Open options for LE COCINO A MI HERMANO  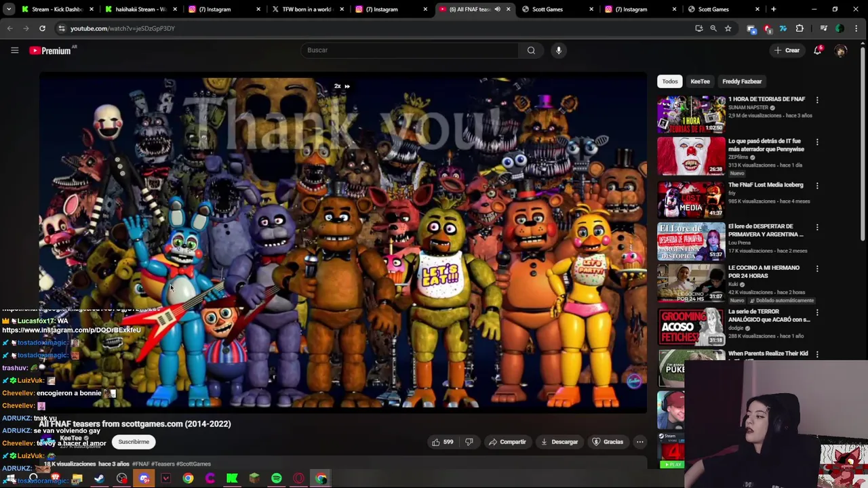pyautogui.click(x=817, y=269)
